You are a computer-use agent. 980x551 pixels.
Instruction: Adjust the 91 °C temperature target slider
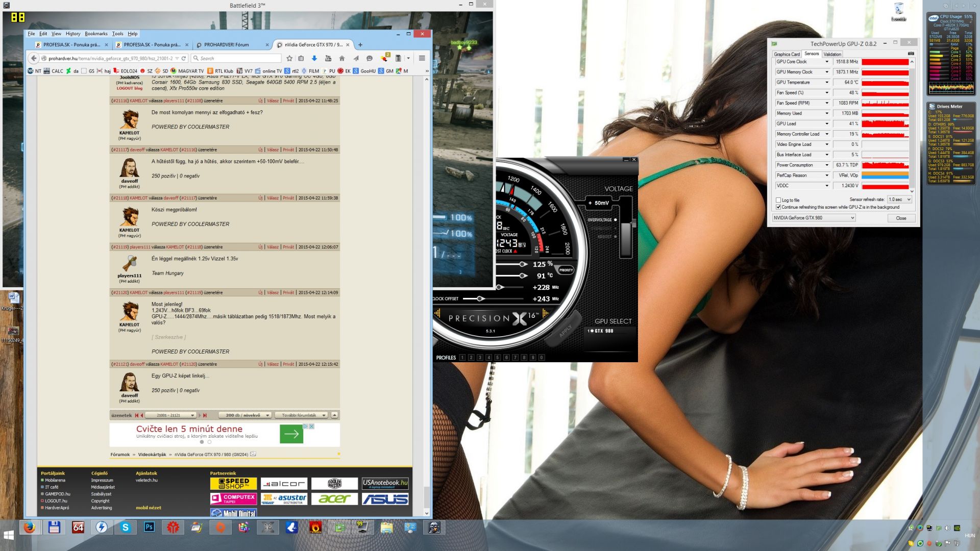(x=523, y=275)
